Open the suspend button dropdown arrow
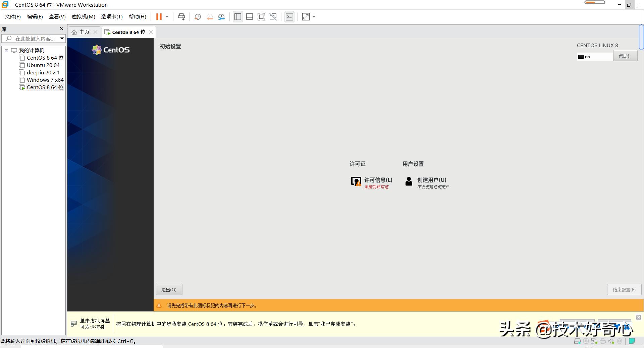The height and width of the screenshot is (348, 644). (x=167, y=17)
